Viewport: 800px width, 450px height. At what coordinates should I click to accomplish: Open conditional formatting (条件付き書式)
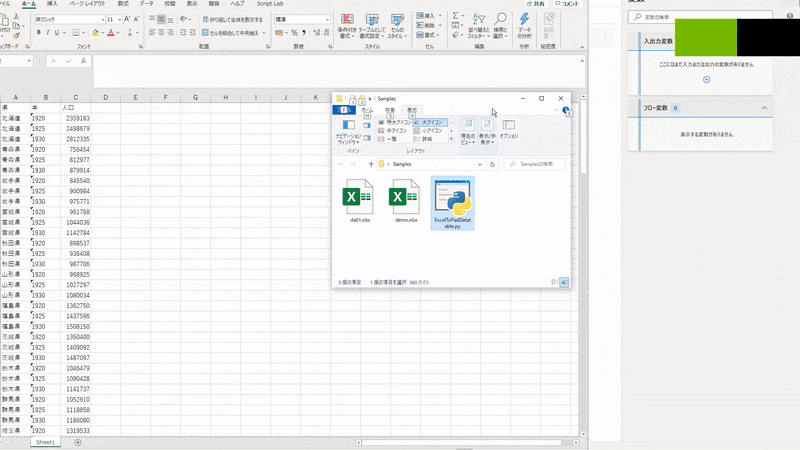(347, 26)
